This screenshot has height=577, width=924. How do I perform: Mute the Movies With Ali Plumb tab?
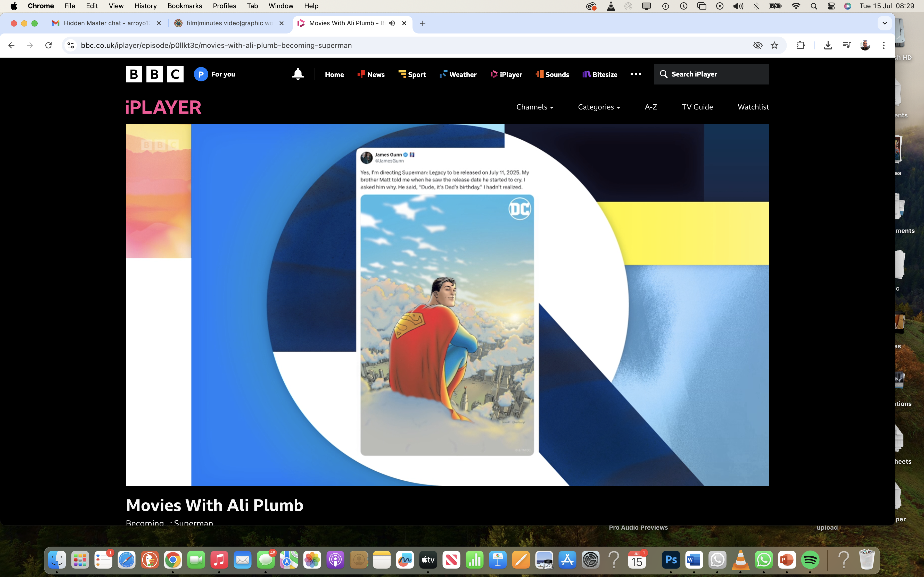point(392,23)
